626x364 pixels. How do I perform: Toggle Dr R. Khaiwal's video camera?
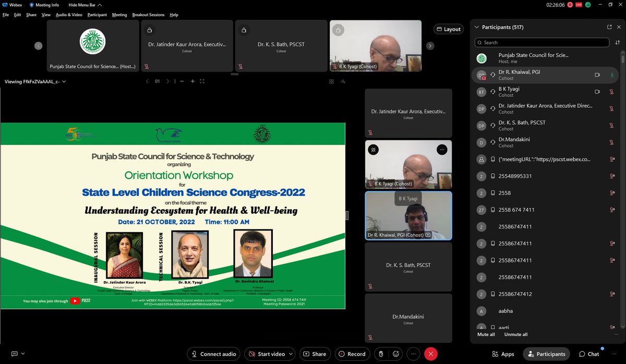click(597, 75)
